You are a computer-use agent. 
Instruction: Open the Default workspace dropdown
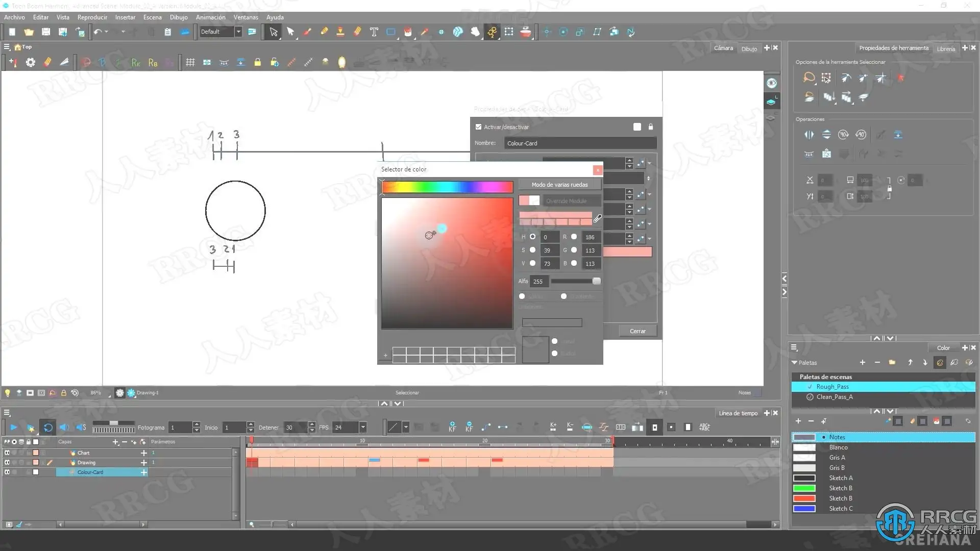[238, 32]
